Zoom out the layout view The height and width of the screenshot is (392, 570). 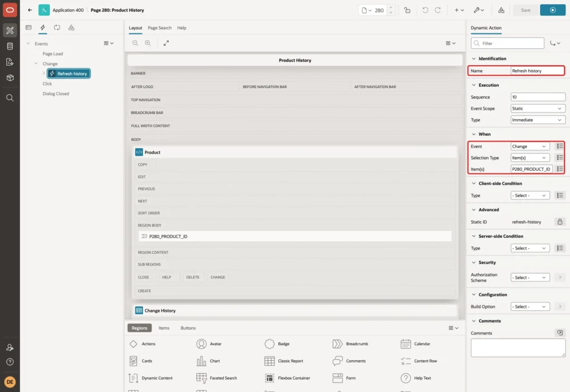pyautogui.click(x=135, y=43)
